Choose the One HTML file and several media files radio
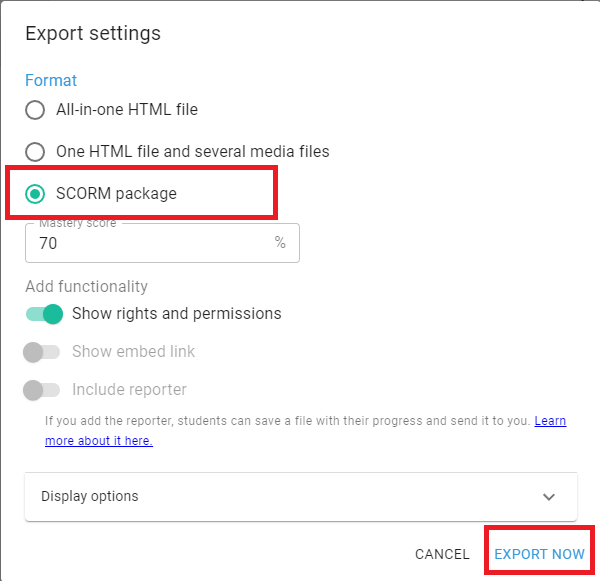The image size is (600, 581). click(x=35, y=152)
